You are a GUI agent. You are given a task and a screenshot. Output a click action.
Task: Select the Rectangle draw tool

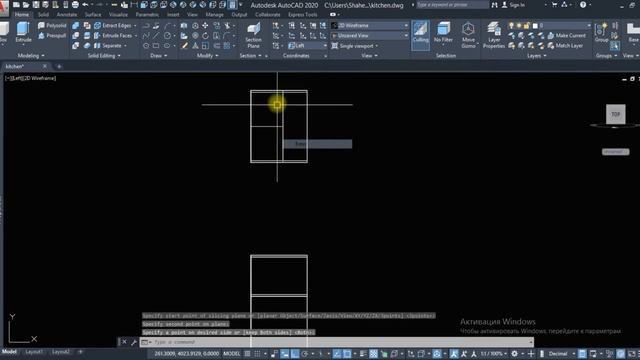[x=156, y=46]
